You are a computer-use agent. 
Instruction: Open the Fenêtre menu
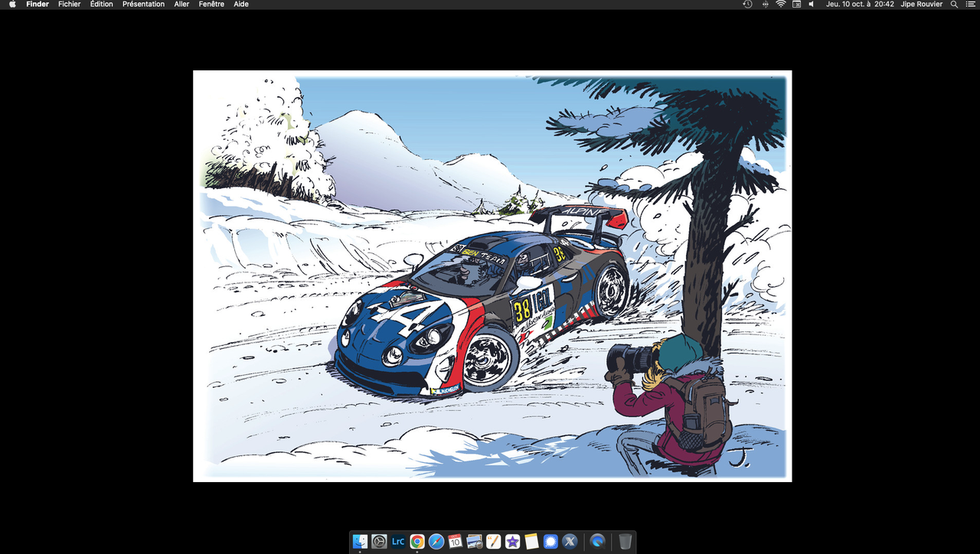pyautogui.click(x=211, y=5)
